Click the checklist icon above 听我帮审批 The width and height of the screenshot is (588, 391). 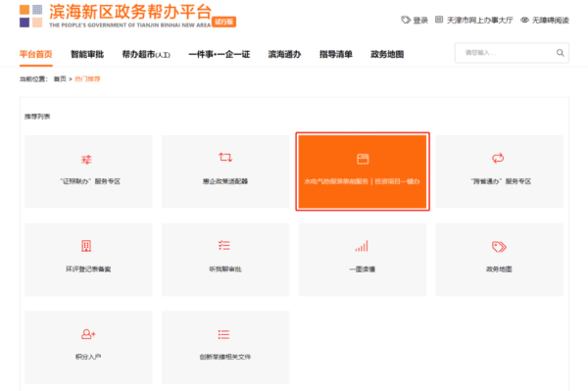(x=224, y=245)
